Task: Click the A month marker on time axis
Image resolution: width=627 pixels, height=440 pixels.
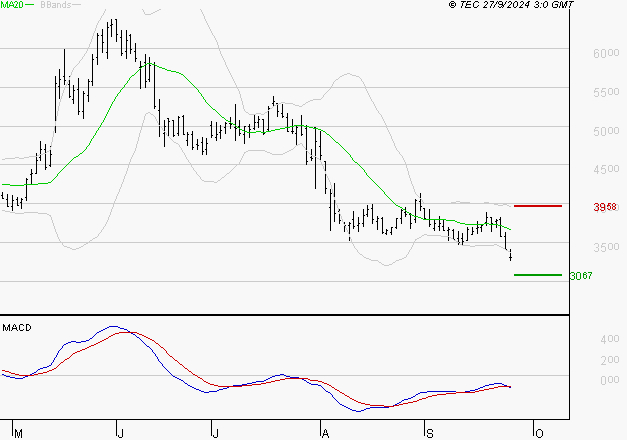Action: 325,433
